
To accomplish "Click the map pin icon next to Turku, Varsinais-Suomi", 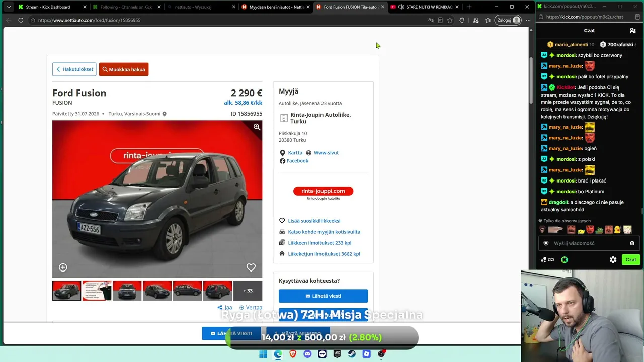I will [164, 114].
